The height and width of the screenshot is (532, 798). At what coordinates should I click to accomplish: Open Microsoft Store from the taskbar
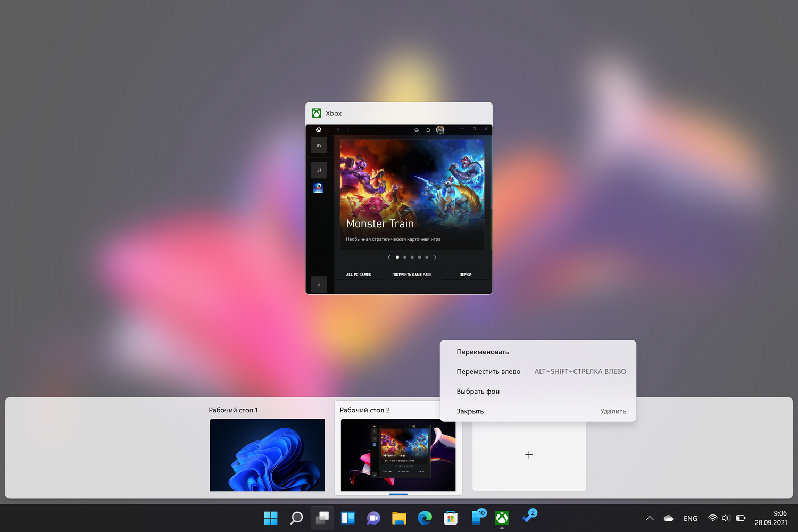click(x=451, y=518)
